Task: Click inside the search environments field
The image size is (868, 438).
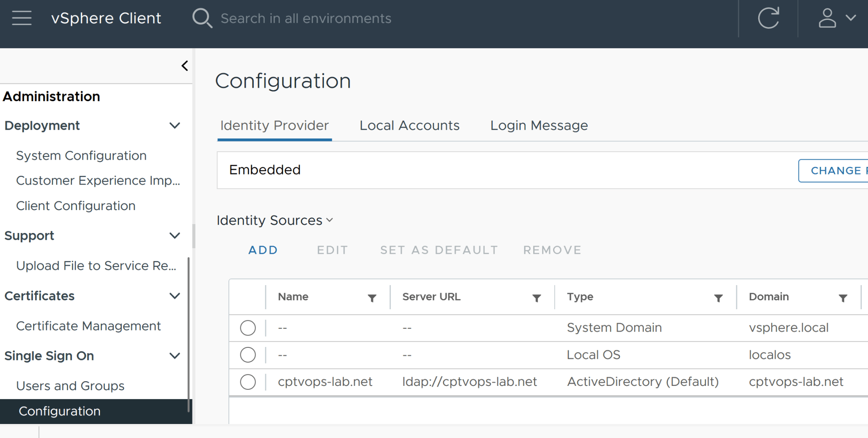Action: point(306,18)
